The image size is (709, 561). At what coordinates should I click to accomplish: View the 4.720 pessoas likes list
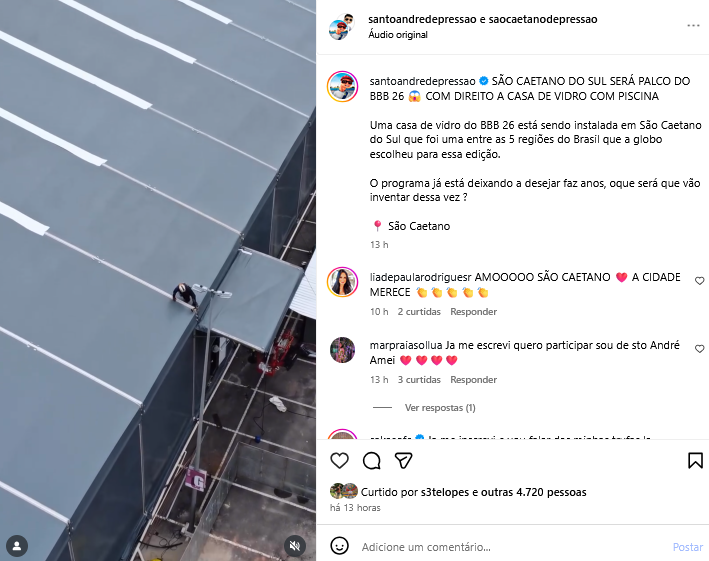point(551,492)
